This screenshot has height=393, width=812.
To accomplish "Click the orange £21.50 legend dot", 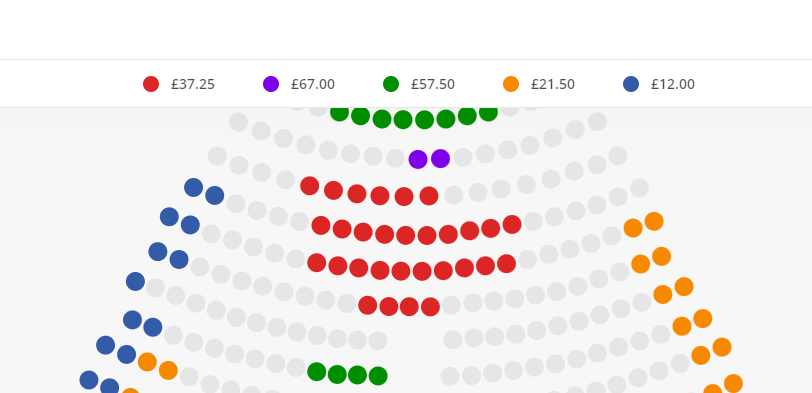I will pos(511,84).
